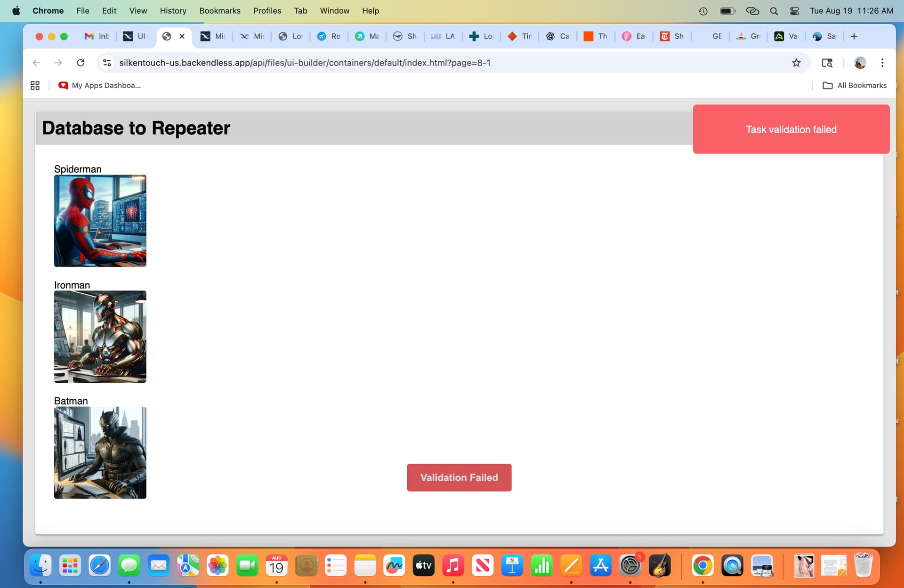Switch to the LA tab
904x588 pixels.
(x=443, y=36)
